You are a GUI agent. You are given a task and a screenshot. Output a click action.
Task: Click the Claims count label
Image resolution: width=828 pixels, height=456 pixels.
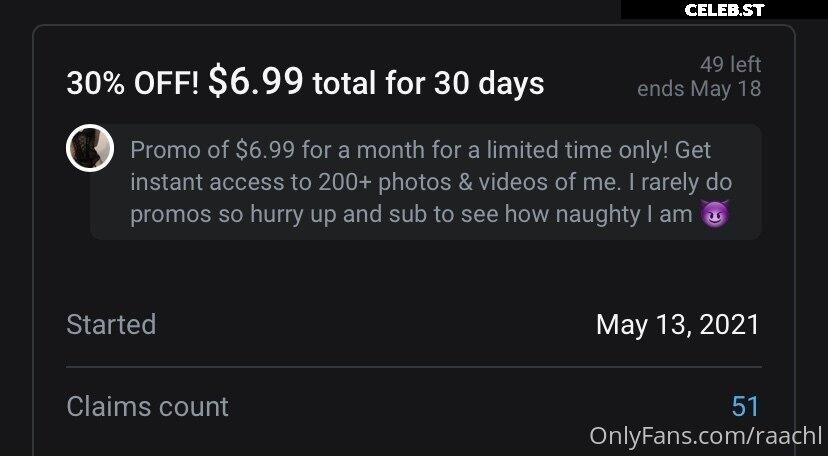[x=148, y=406]
